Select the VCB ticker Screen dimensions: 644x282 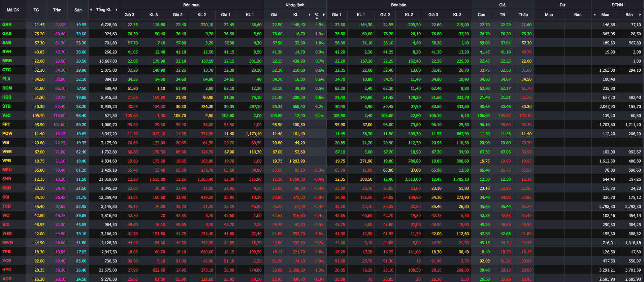7,261
